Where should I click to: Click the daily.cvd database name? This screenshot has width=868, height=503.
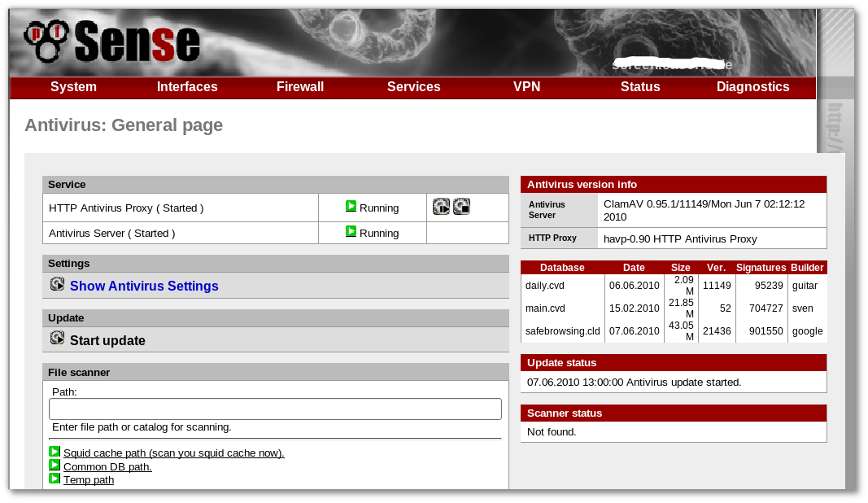tap(545, 286)
